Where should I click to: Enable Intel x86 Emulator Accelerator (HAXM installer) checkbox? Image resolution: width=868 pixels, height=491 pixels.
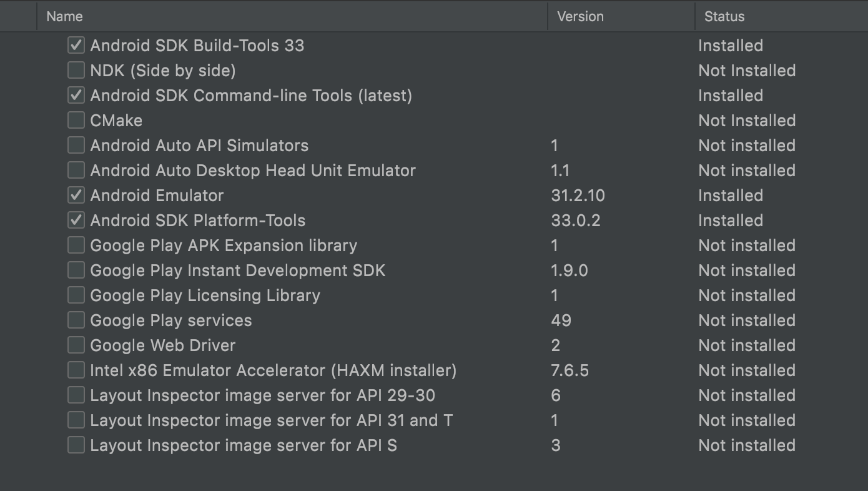coord(76,370)
